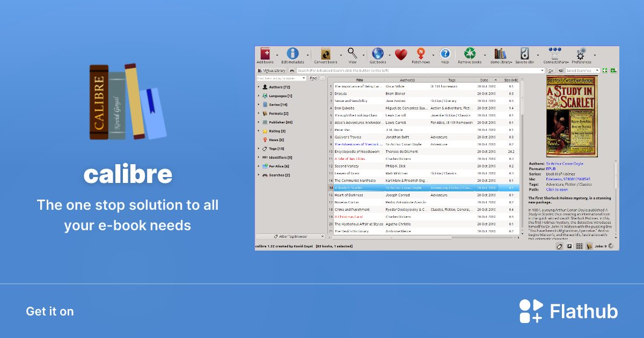Screen dimensions: 644x338
Task: Click the Convert books icon
Action: 326,53
